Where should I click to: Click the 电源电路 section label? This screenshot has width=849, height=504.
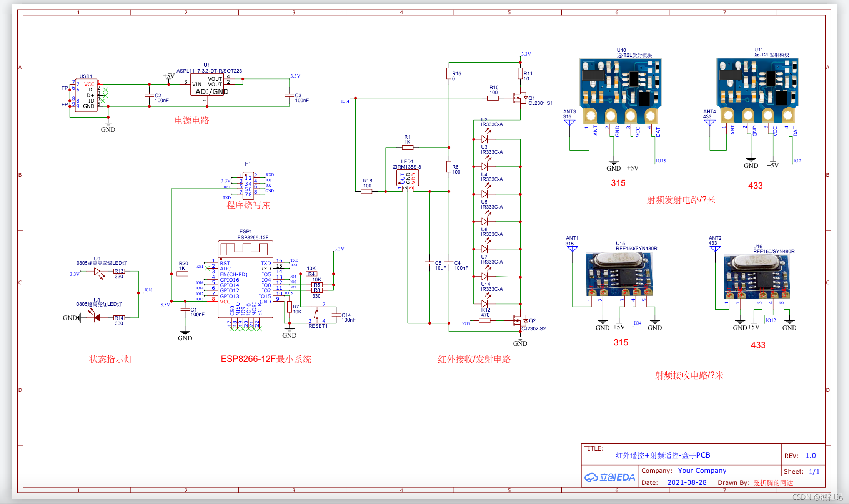[x=191, y=121]
